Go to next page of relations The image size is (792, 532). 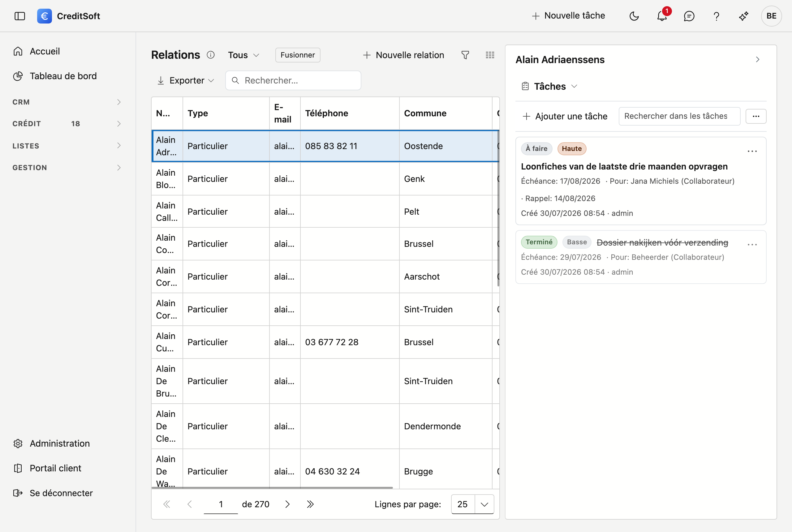[x=287, y=504]
